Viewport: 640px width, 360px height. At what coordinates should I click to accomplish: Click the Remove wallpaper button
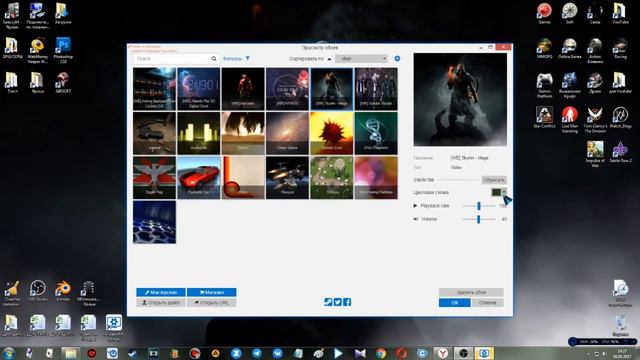(471, 292)
